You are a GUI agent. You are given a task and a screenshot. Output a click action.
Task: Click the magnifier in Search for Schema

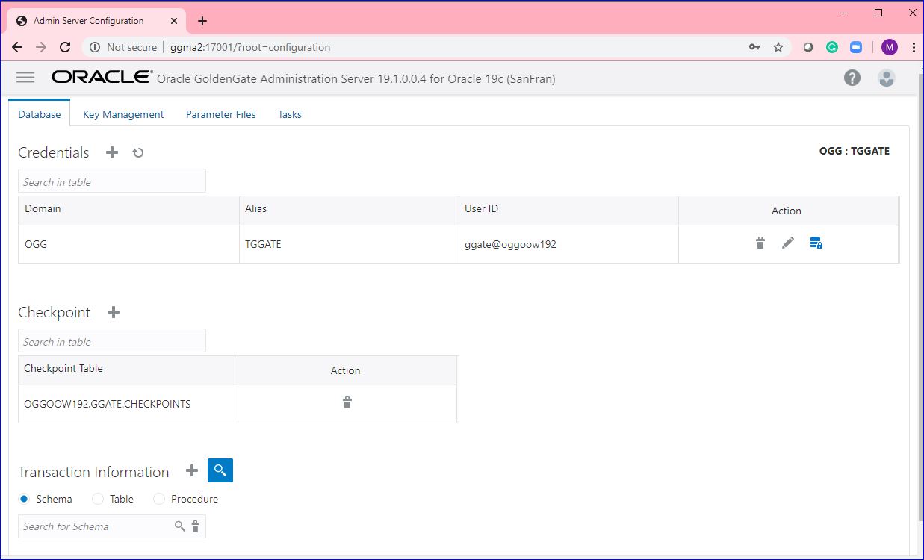tap(179, 526)
